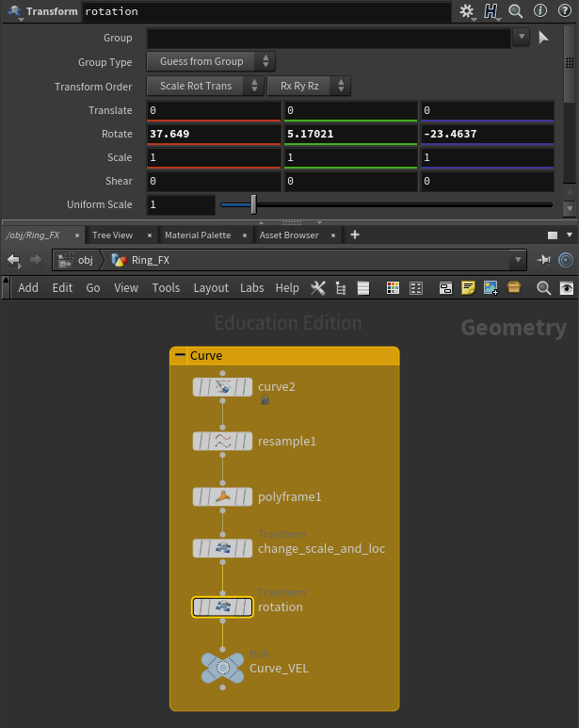This screenshot has height=728, width=579.
Task: Pin the network pane path
Action: tap(543, 260)
